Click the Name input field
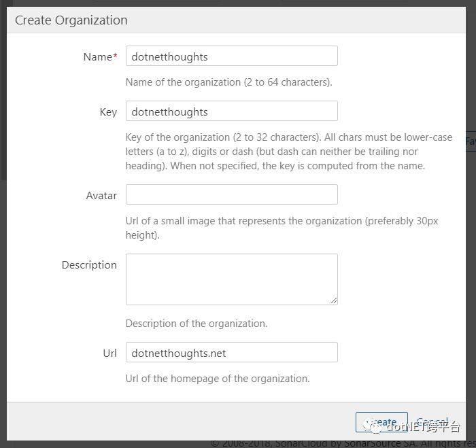The height and width of the screenshot is (448, 476). pyautogui.click(x=232, y=56)
